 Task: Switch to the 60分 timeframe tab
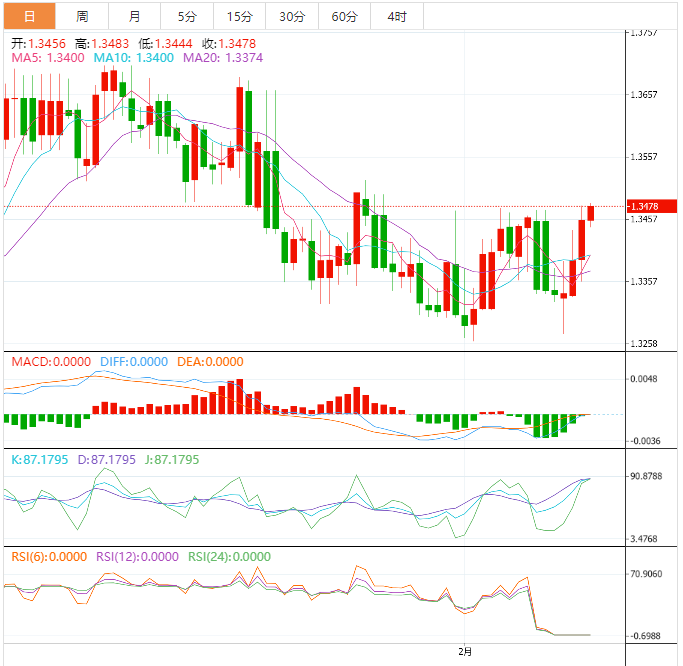pyautogui.click(x=344, y=16)
